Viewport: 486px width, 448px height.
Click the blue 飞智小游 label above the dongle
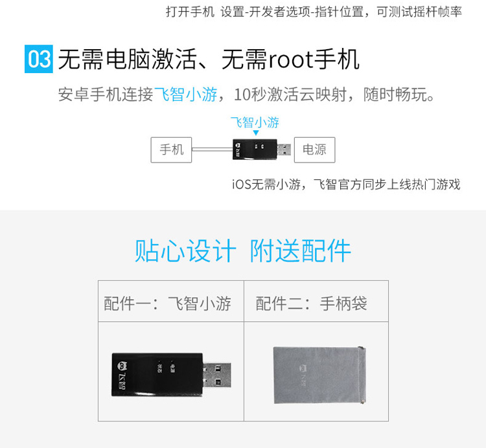click(x=255, y=122)
